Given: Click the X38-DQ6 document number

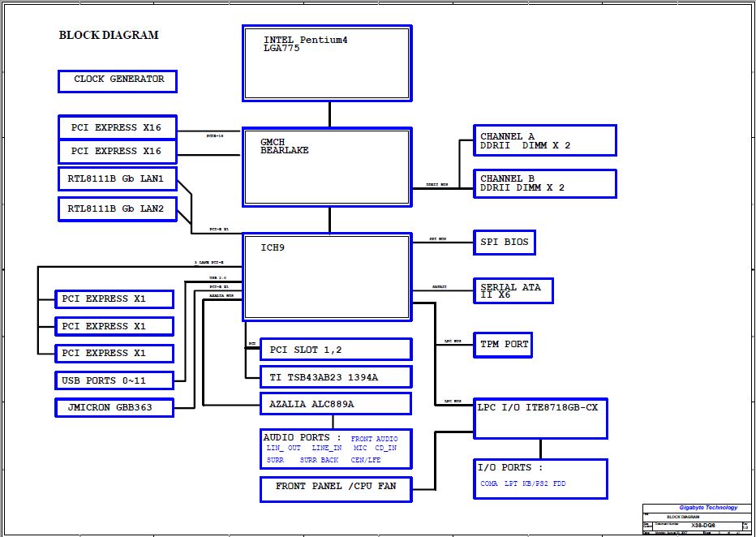Looking at the screenshot, I should [x=703, y=525].
